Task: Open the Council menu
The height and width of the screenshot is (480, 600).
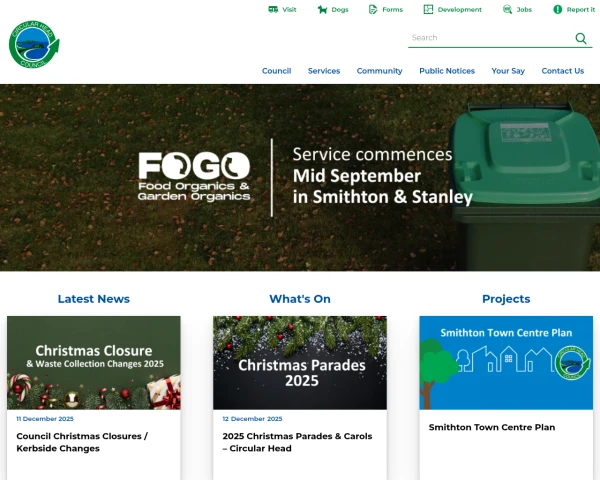Action: coord(276,71)
